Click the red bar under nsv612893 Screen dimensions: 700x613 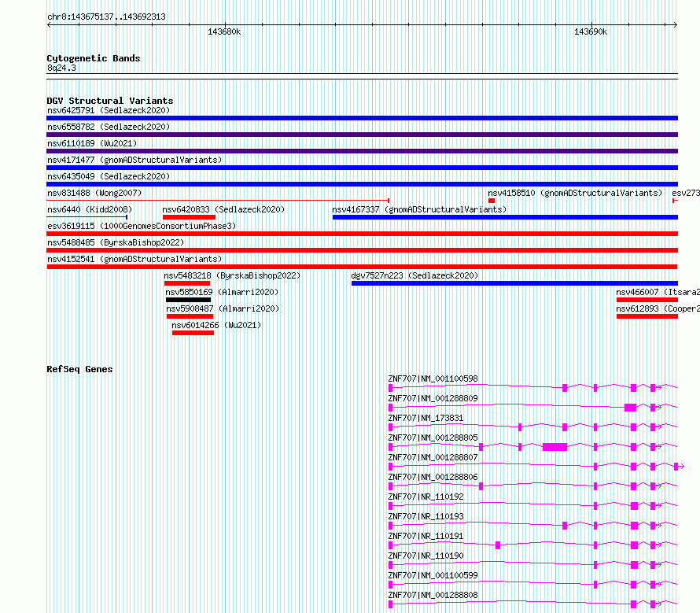[x=647, y=316]
